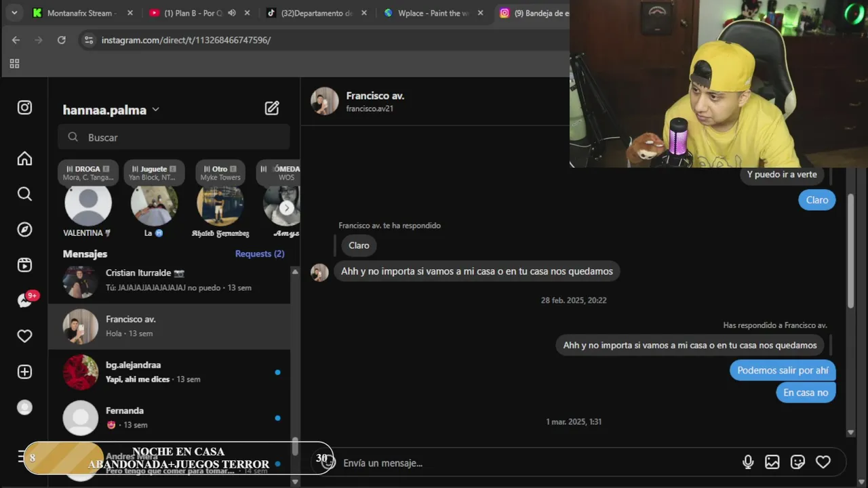Open Explore compass icon

[24, 229]
